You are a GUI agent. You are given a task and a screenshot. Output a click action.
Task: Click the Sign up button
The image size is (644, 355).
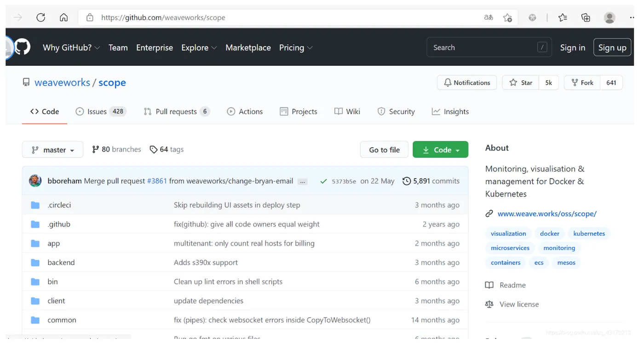pyautogui.click(x=612, y=47)
